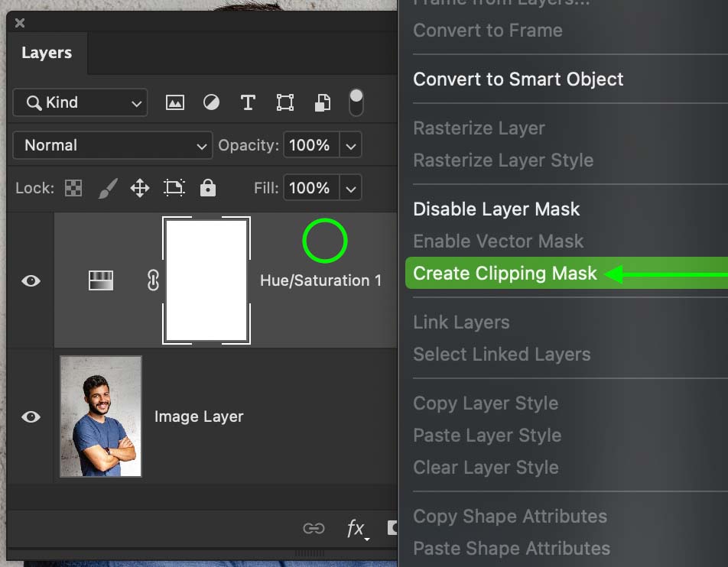Enable Lock position with the move icon

tap(140, 187)
